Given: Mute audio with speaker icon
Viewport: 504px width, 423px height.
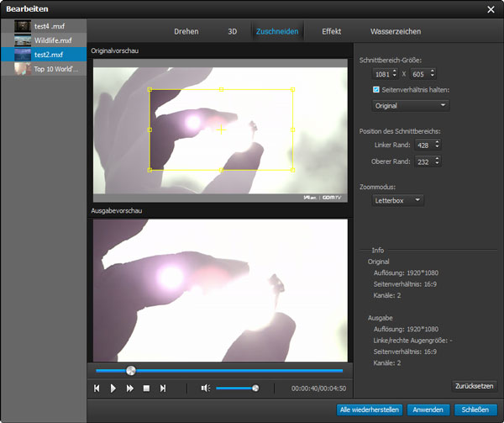Looking at the screenshot, I should click(205, 388).
